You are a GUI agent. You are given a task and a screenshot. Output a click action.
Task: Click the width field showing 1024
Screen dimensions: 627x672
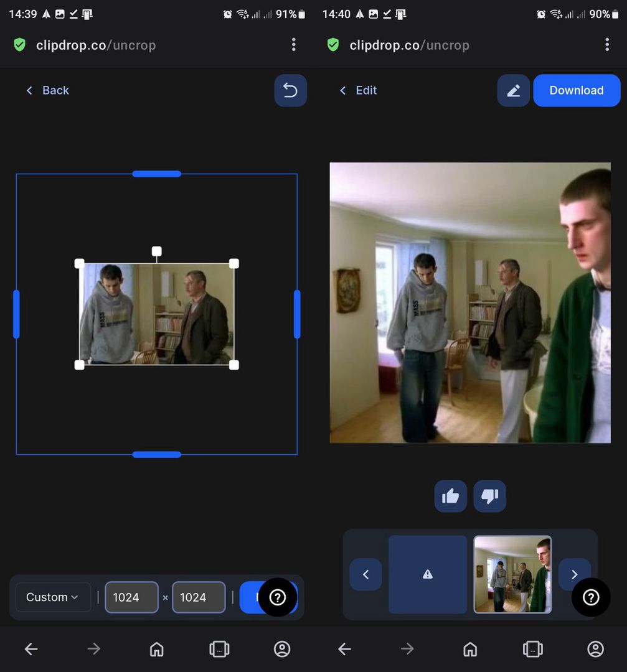(131, 597)
